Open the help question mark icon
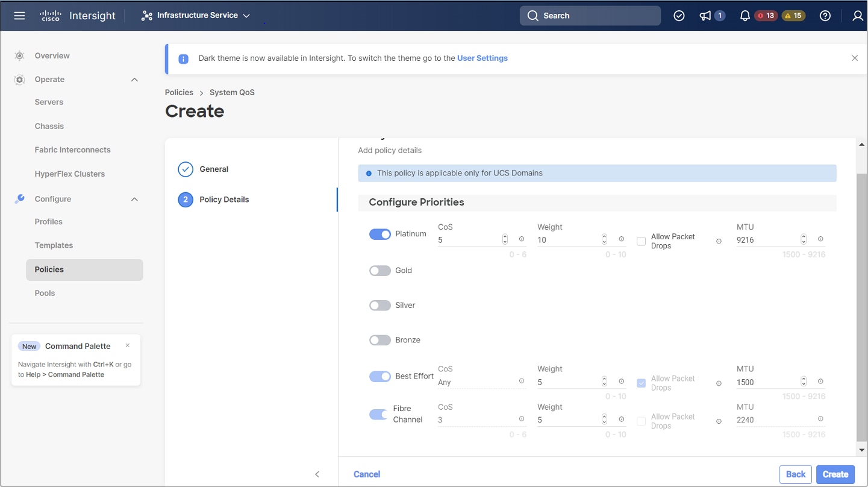The height and width of the screenshot is (487, 868). coord(825,16)
